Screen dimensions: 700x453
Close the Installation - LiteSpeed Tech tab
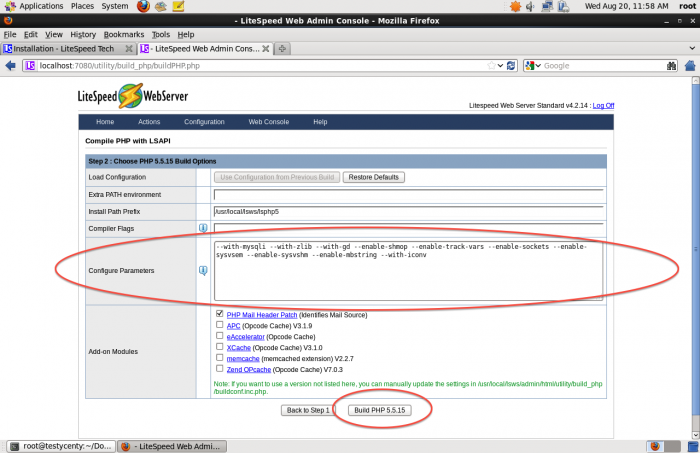[129, 49]
